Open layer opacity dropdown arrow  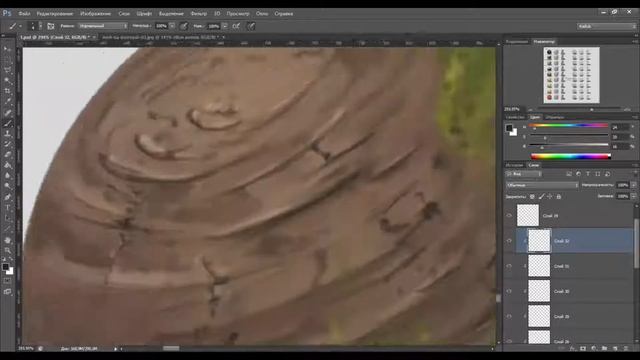tap(633, 185)
